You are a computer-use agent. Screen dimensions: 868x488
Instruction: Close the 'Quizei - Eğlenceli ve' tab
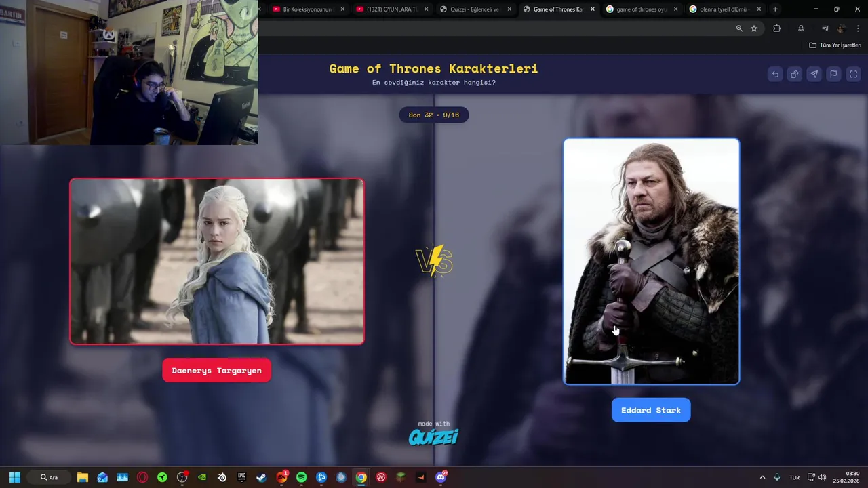coord(509,9)
